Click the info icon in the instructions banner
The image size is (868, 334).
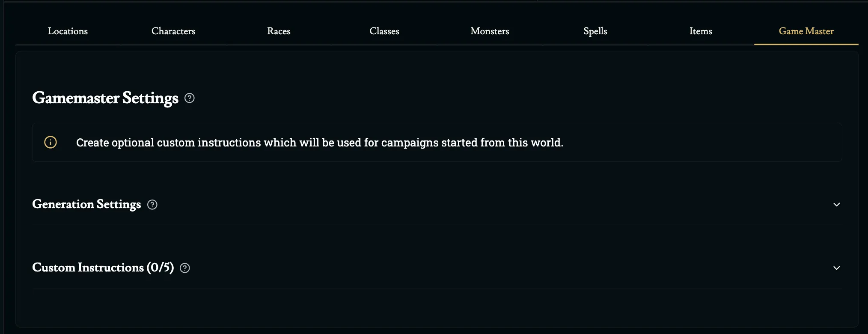[51, 142]
